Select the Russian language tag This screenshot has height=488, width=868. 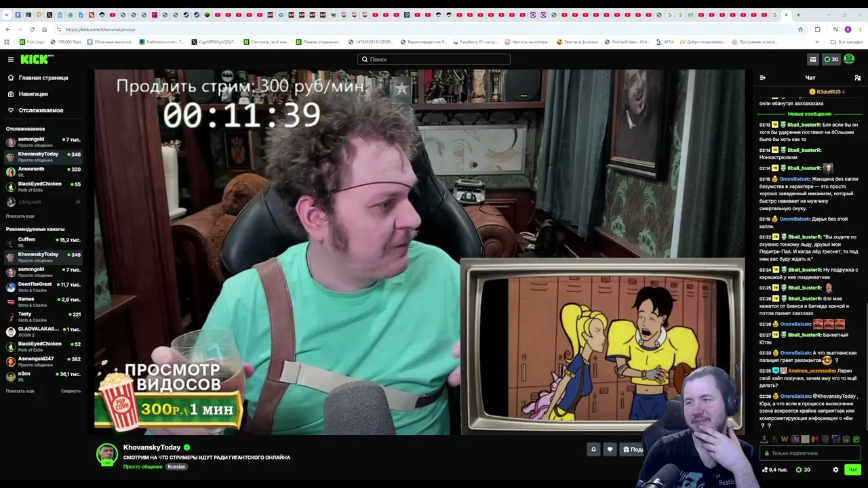[176, 467]
